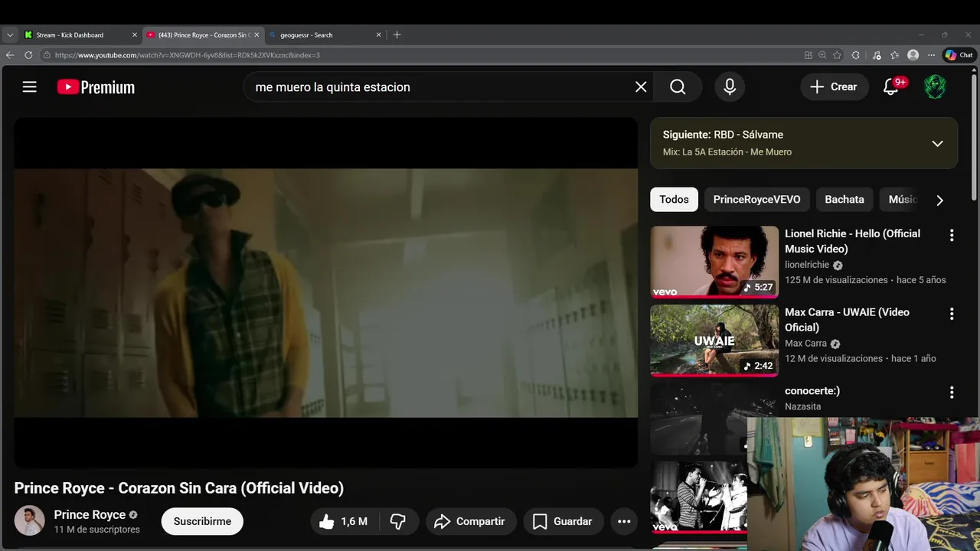Select the Todos filter chip
Viewport: 980px width, 551px height.
tap(674, 199)
